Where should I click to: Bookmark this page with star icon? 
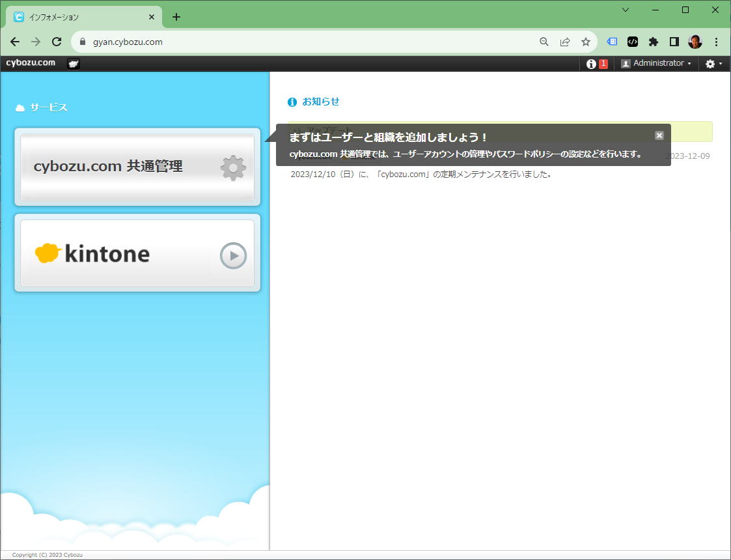tap(585, 42)
